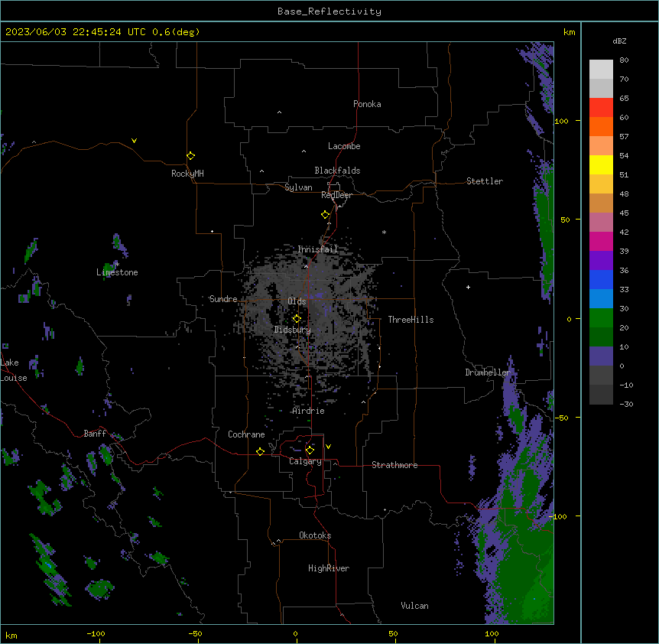Click the Stettler label
Screen dimensions: 659x644
tap(485, 181)
